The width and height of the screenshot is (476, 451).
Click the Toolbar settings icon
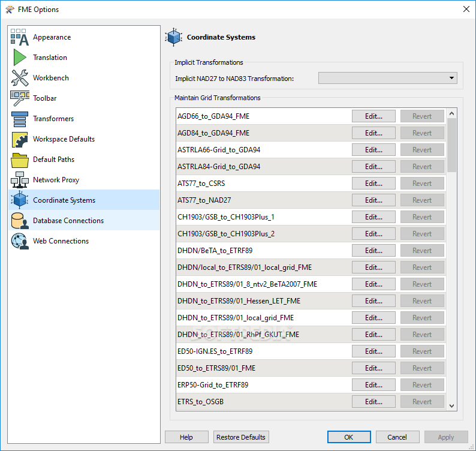point(20,98)
